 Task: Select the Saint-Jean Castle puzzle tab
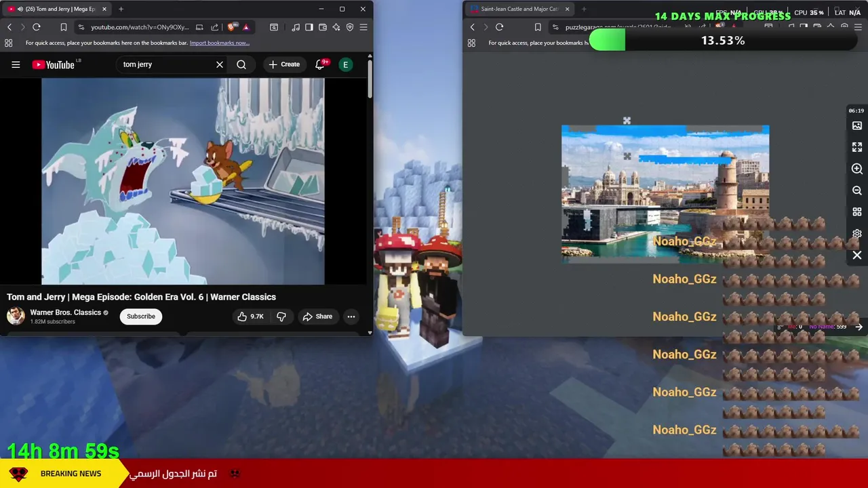tap(519, 9)
